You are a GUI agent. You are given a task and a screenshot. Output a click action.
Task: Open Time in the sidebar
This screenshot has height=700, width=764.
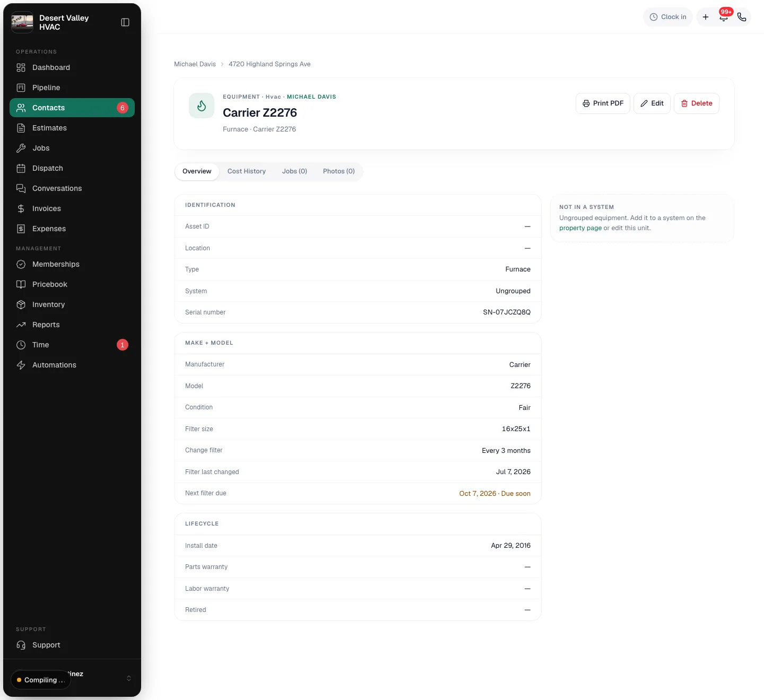tap(72, 345)
